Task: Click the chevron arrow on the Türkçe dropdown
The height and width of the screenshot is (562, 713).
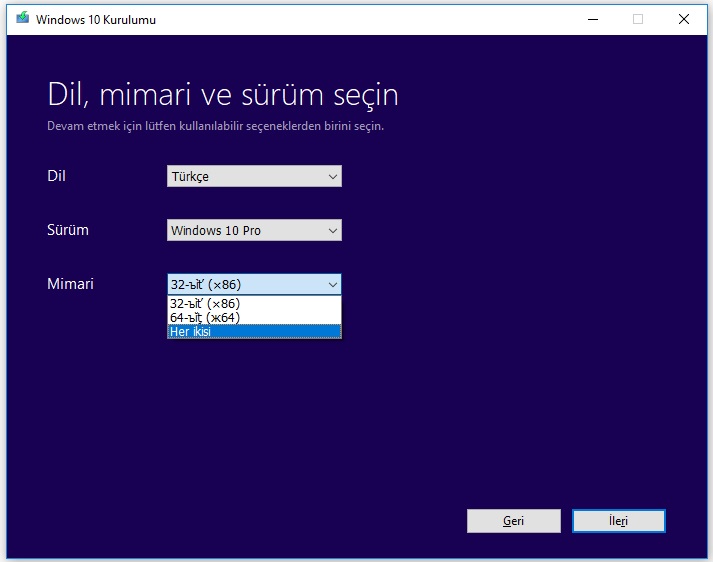Action: click(333, 177)
